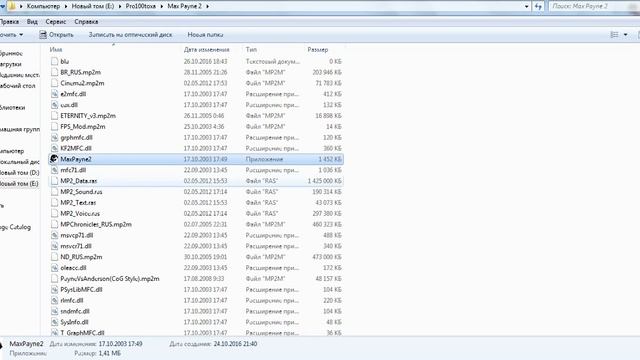Create a new folder with Новая папка
640x360 pixels.
(205, 35)
